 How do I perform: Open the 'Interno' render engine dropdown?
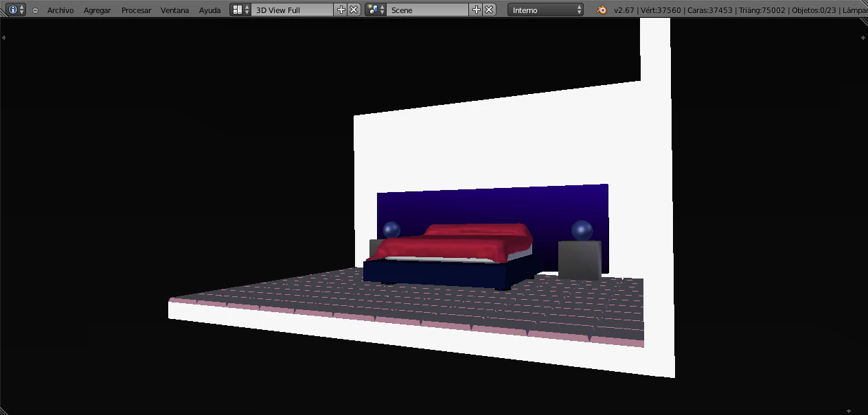[x=546, y=10]
